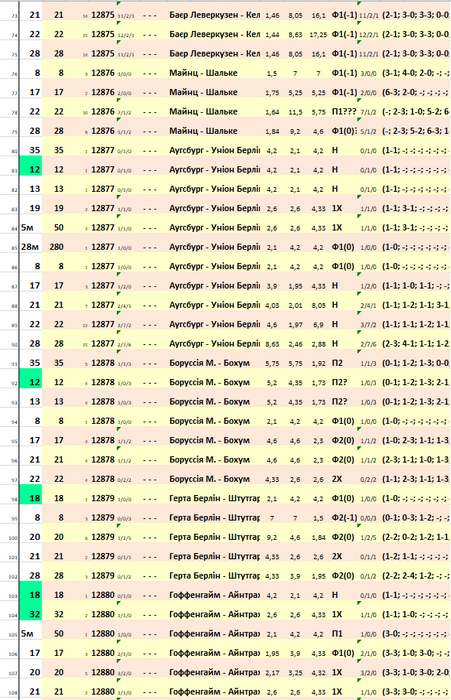Select the 2,88 odds cell
451x700 pixels.
click(318, 344)
